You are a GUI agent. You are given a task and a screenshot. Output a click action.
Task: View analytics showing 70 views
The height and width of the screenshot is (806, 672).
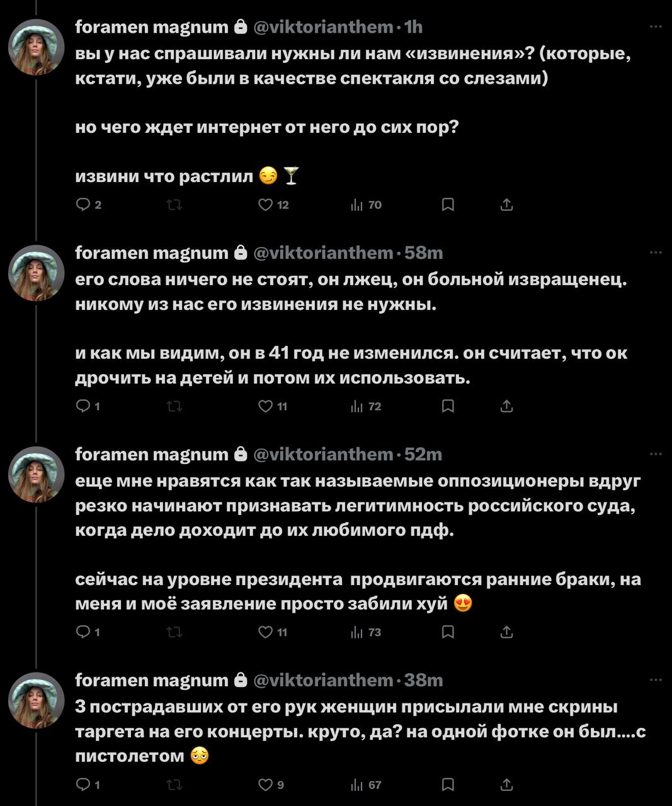coord(366,205)
